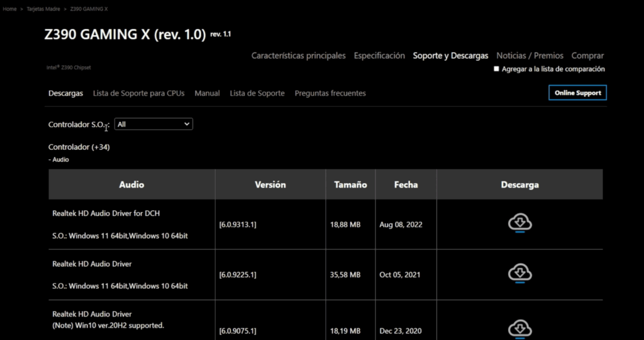Click date Aug 08, 2022
Viewport: 644px width, 340px height.
[x=401, y=225]
